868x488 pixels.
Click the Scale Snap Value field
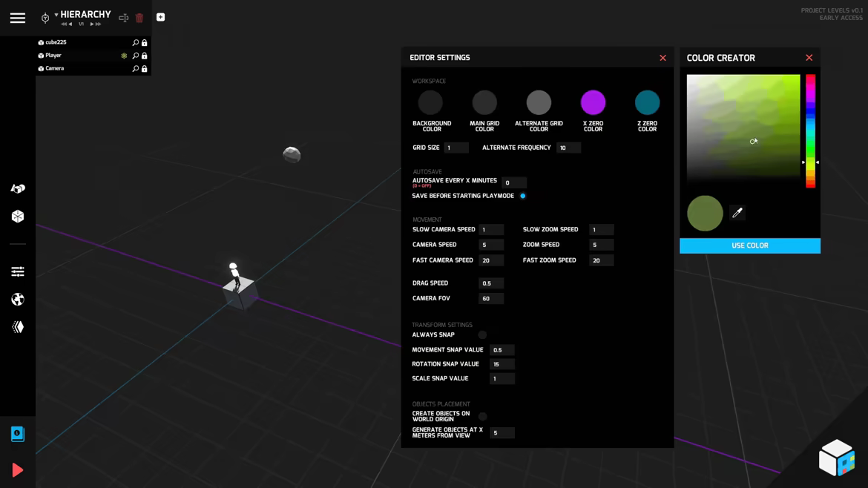[x=502, y=378]
